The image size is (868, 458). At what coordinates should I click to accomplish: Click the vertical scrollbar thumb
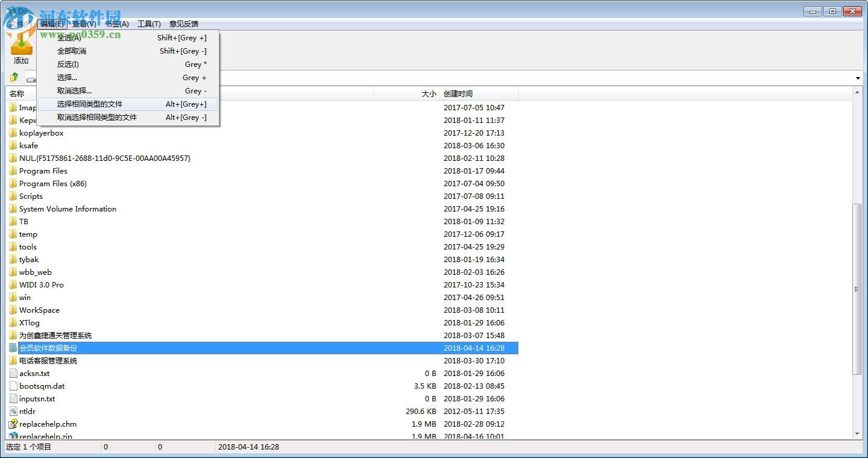click(857, 289)
